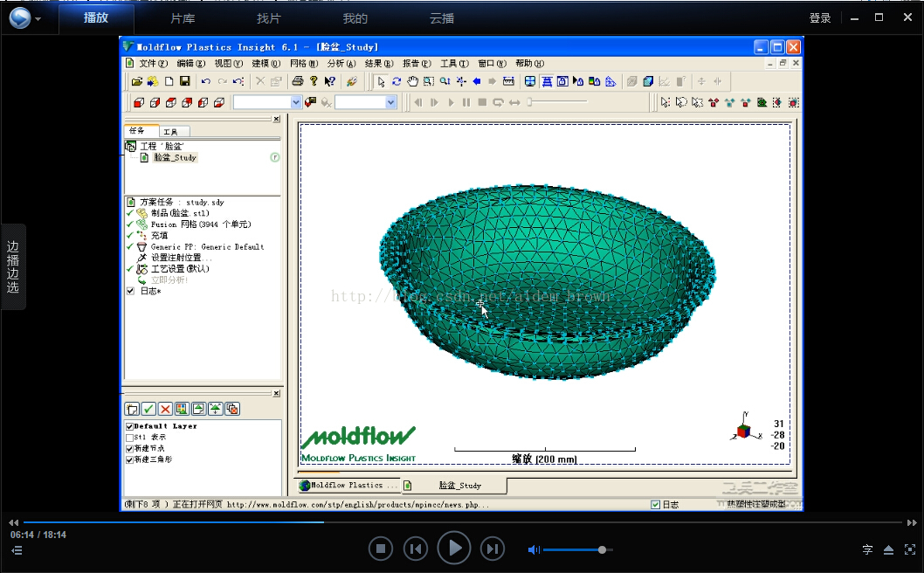Click new layer icon in layers panel
Image resolution: width=924 pixels, height=573 pixels.
[132, 409]
